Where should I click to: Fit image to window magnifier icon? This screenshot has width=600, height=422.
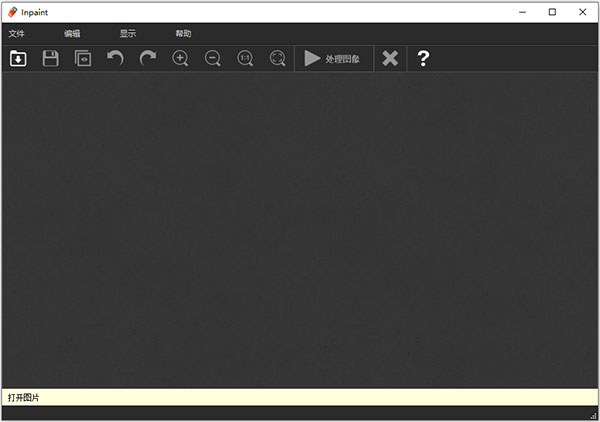278,59
